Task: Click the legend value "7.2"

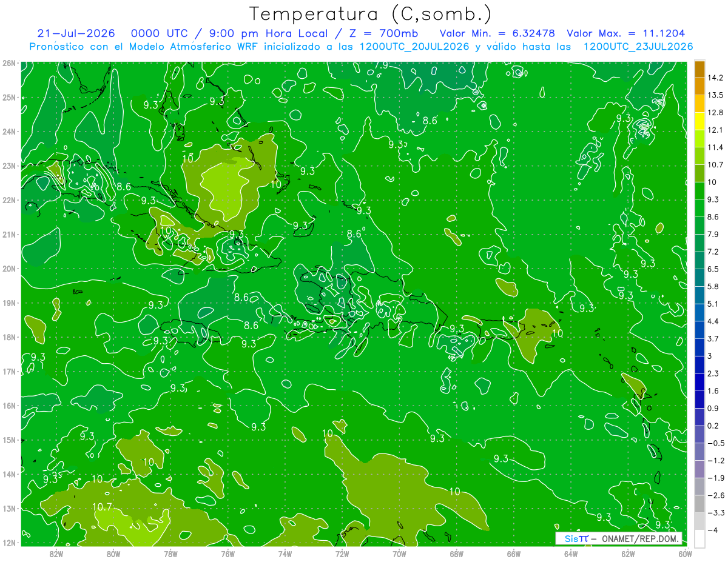Action: [713, 252]
